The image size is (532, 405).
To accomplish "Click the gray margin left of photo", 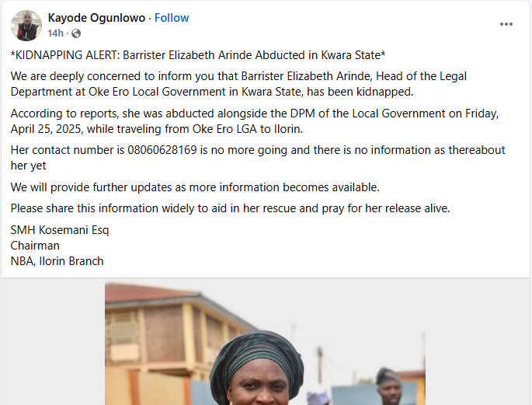I will click(54, 341).
